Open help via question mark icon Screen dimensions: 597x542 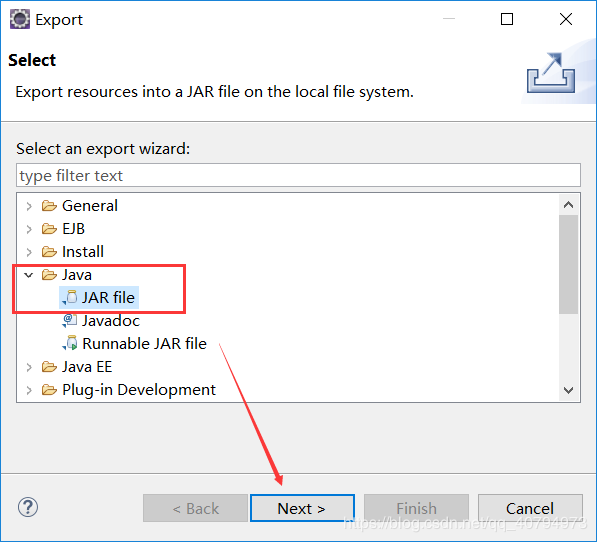[x=28, y=507]
